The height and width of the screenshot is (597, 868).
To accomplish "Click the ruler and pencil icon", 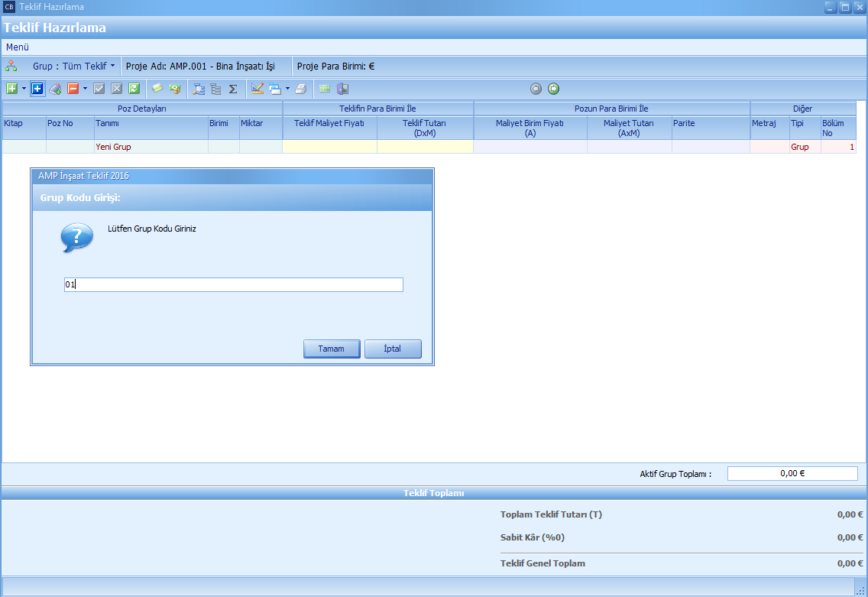I will click(257, 89).
